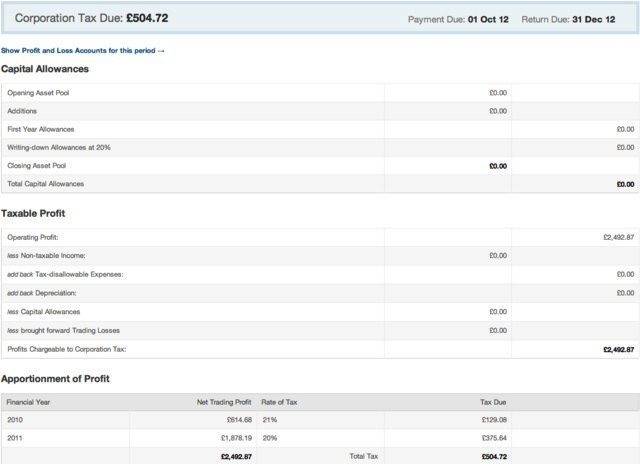Select the Total Capital Allowances row label
This screenshot has width=640, height=464.
[46, 184]
